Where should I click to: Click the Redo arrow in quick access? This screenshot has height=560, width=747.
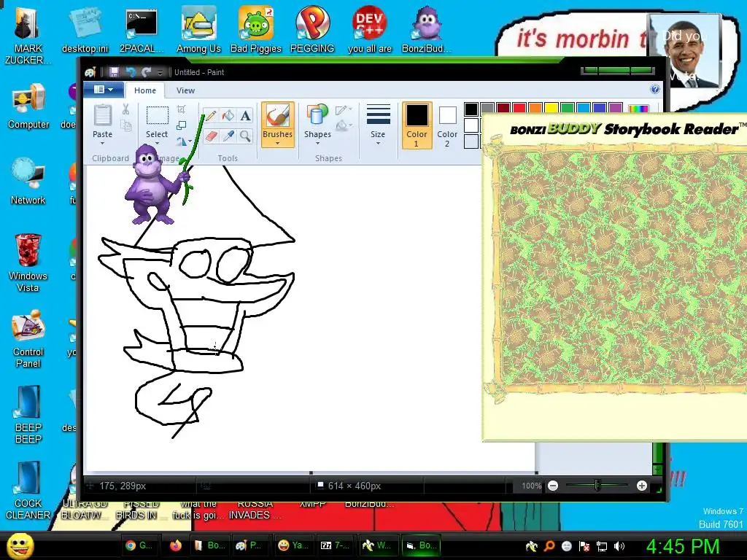146,72
